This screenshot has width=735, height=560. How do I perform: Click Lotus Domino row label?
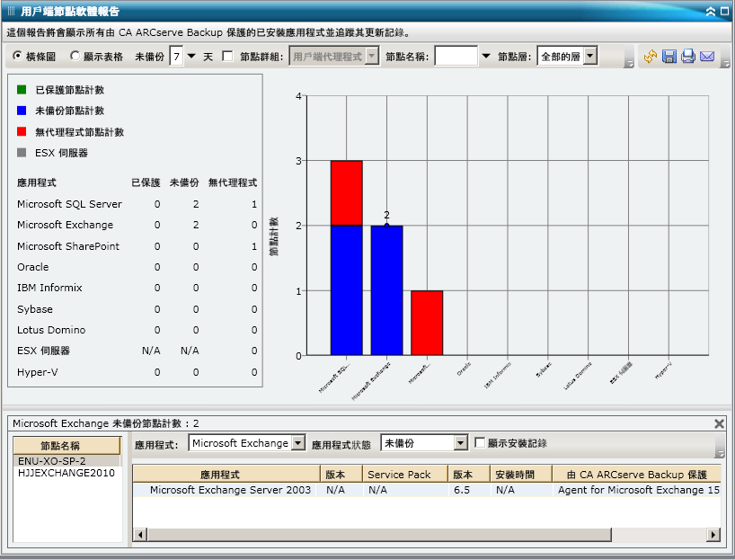click(x=51, y=330)
